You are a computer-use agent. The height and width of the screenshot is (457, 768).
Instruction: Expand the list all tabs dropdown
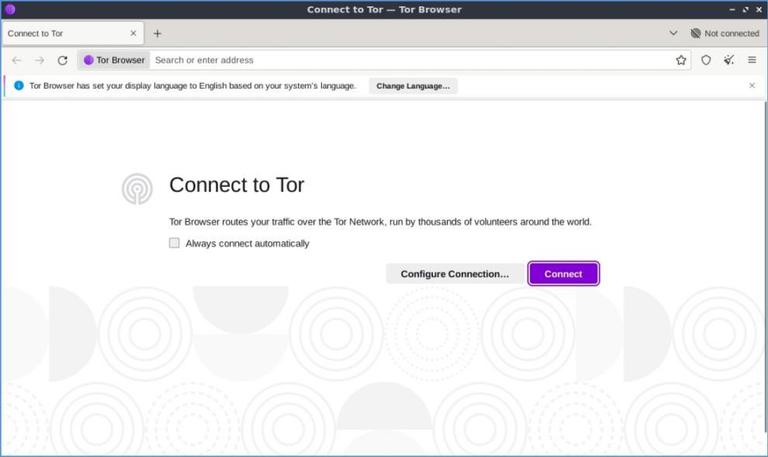pos(673,33)
